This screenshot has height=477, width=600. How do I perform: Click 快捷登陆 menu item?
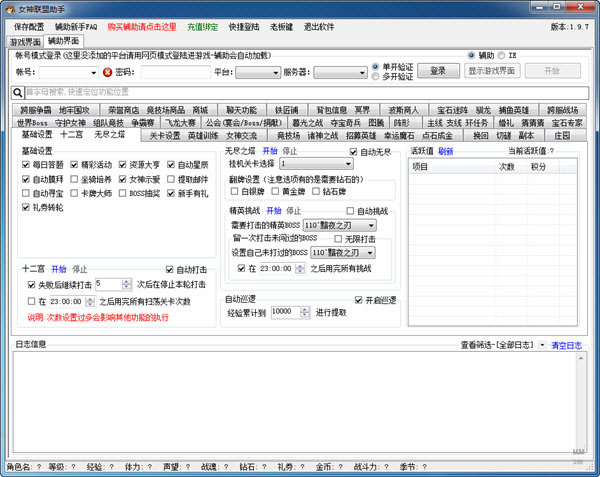(x=244, y=27)
